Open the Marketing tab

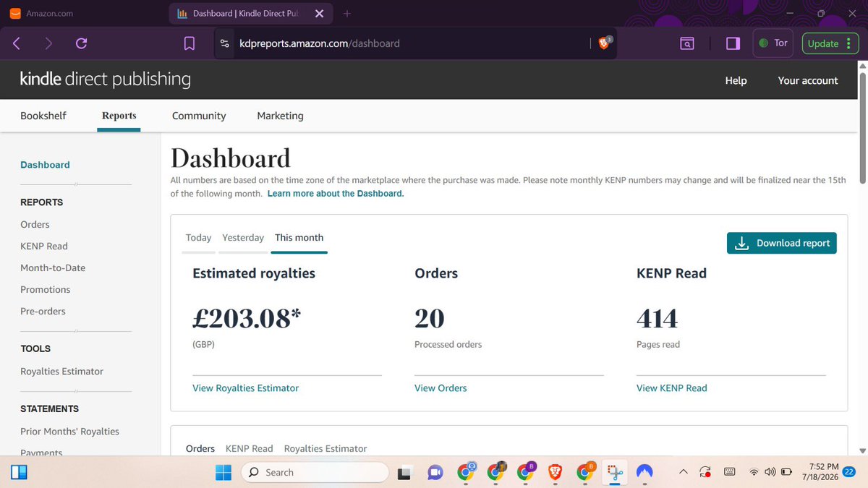[280, 116]
